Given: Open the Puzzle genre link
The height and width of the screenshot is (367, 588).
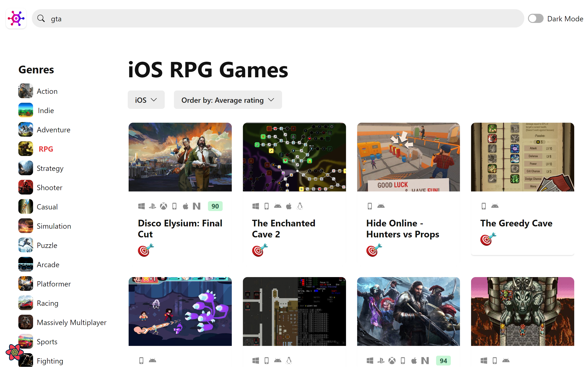Looking at the screenshot, I should click(47, 245).
